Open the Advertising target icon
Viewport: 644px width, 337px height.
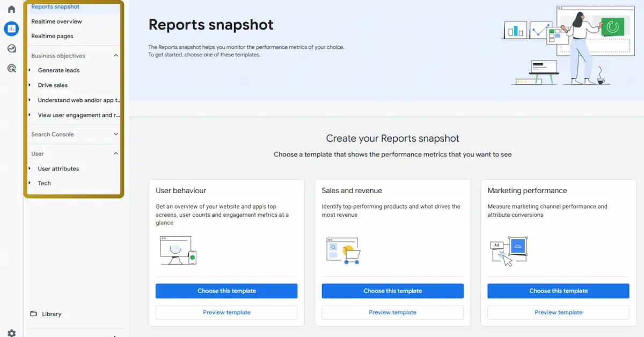11,68
